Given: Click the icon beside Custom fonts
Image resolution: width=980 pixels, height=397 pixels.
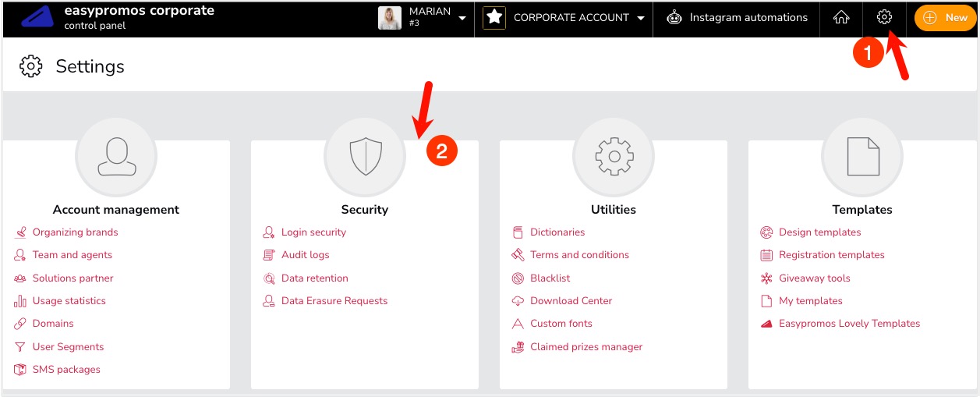Looking at the screenshot, I should (518, 324).
